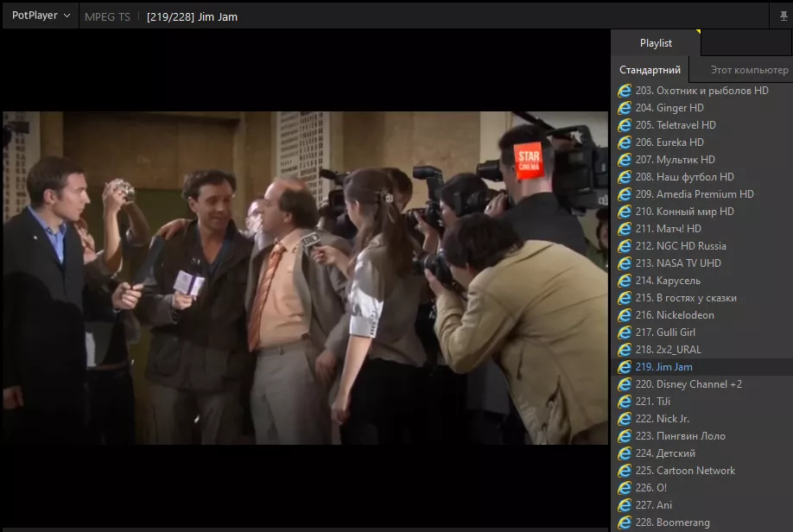793x532 pixels.
Task: Click the icon beside 211. Матч! HD
Action: [625, 229]
